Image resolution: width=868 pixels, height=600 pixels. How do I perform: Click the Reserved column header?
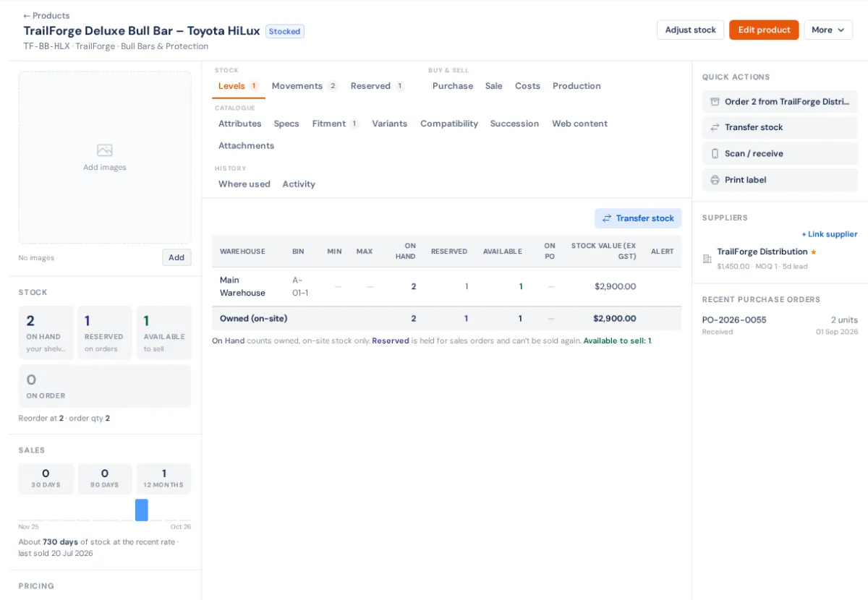tap(449, 252)
